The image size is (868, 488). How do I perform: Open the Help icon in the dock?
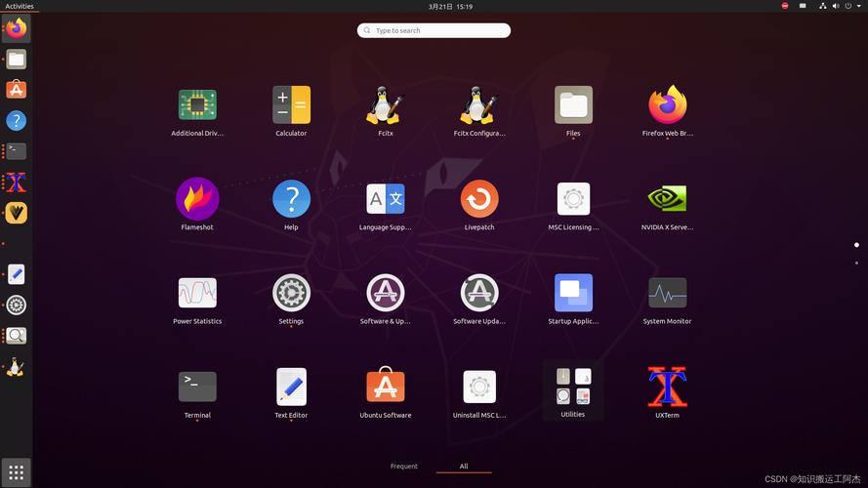point(16,121)
